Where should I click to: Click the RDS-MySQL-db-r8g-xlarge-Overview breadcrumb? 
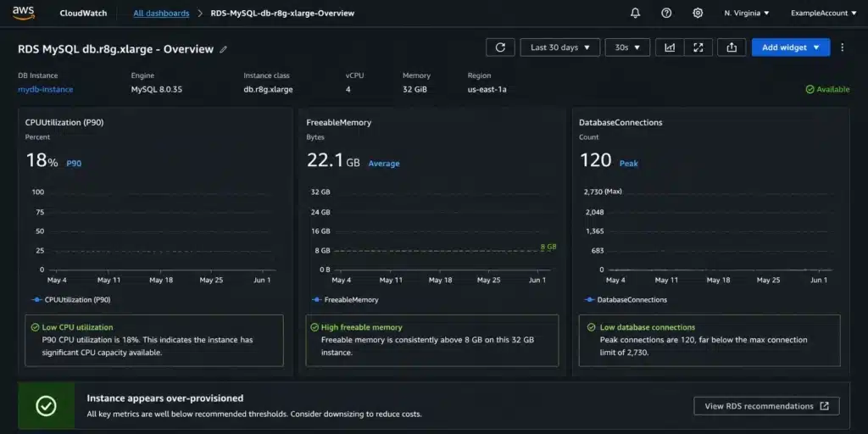282,13
